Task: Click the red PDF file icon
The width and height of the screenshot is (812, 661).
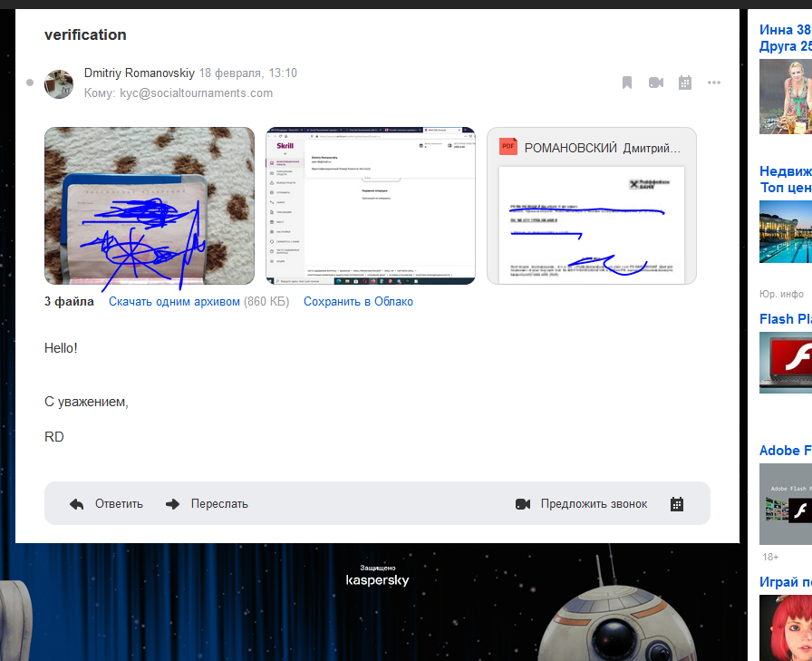Action: tap(508, 147)
